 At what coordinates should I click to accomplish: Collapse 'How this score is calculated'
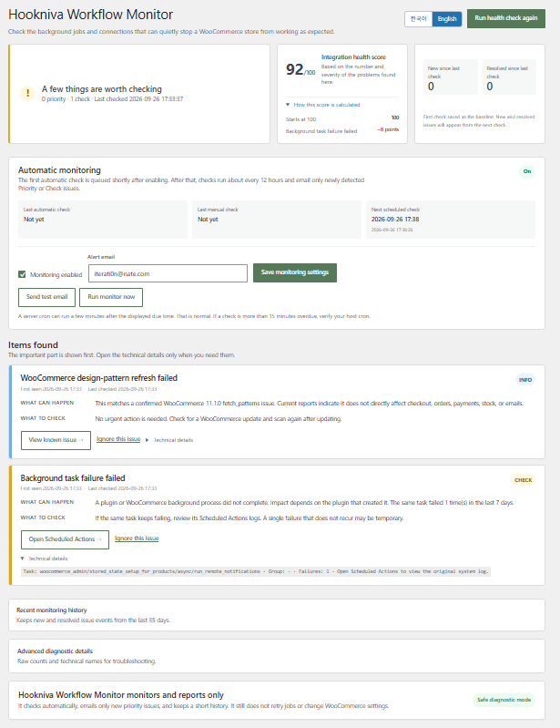[323, 105]
